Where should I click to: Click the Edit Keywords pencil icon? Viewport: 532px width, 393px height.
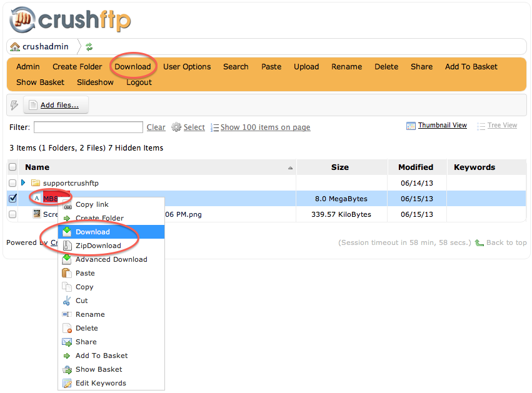[x=67, y=383]
